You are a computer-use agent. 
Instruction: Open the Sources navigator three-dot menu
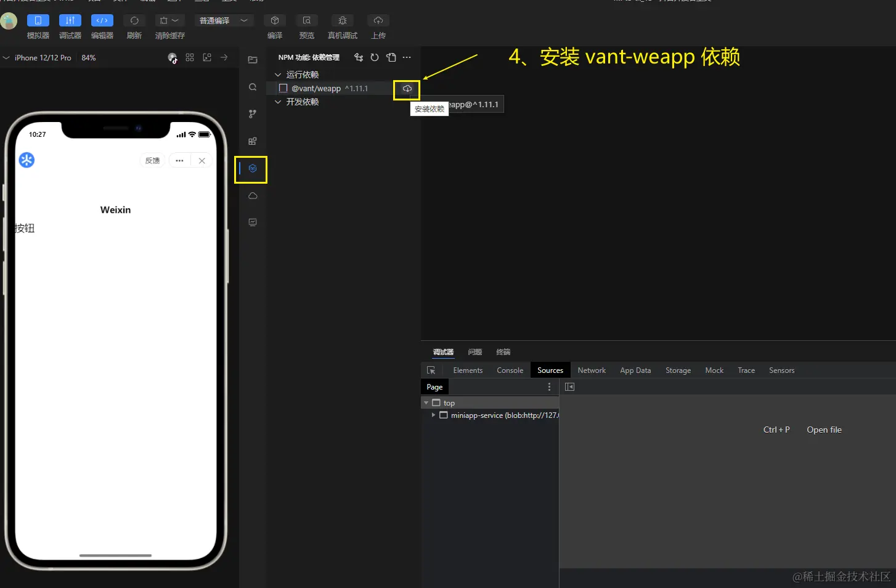pos(549,387)
